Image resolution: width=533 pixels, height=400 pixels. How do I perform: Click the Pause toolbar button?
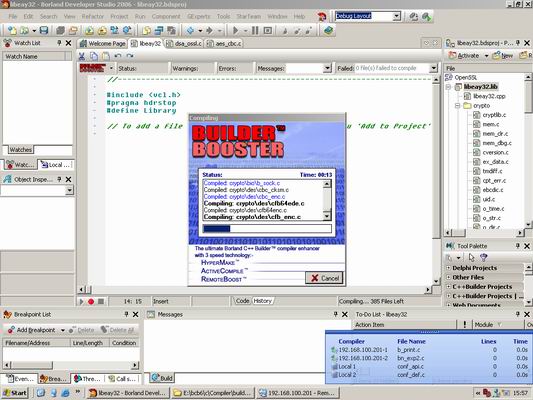coord(255,31)
